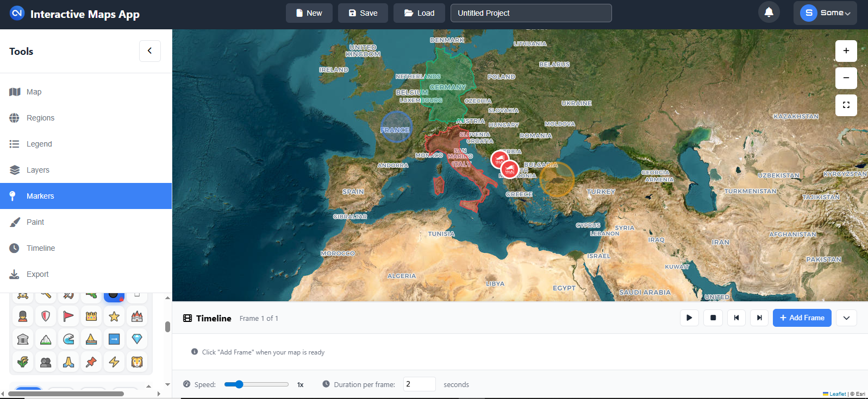Choose the sailboat marker icon

(x=91, y=339)
